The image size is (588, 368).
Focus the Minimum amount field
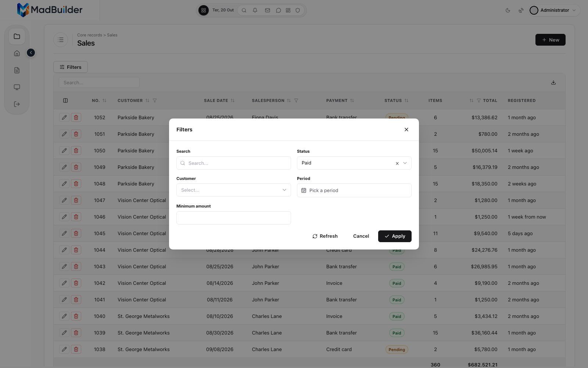click(x=233, y=218)
